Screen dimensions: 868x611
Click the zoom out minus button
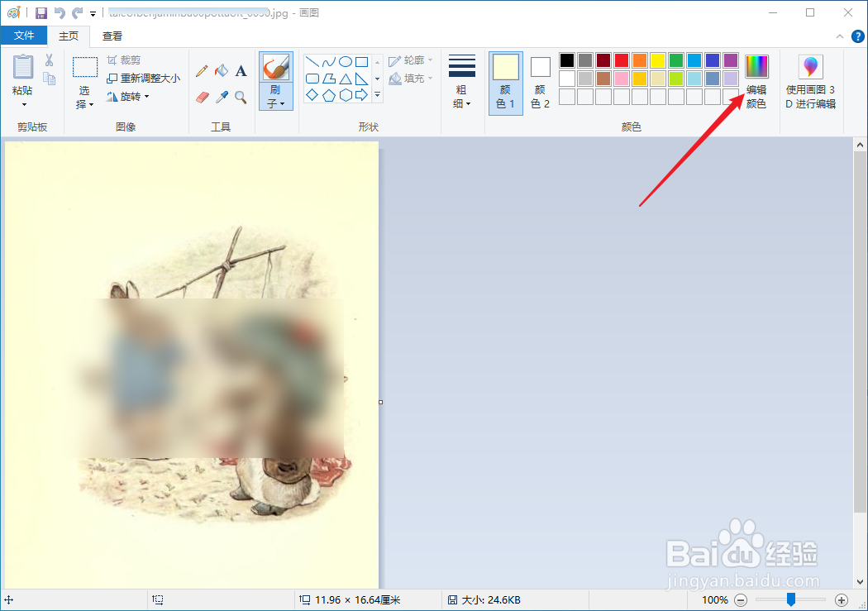click(x=741, y=600)
